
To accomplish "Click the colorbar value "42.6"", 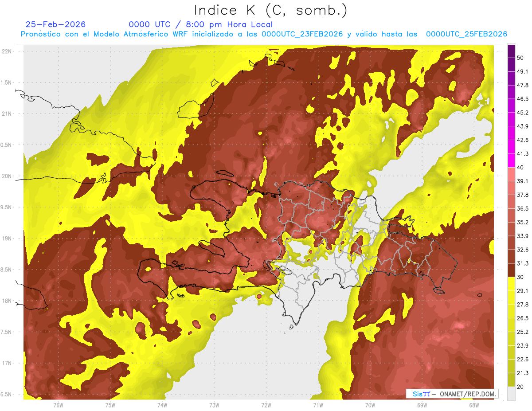I will pos(523,140).
